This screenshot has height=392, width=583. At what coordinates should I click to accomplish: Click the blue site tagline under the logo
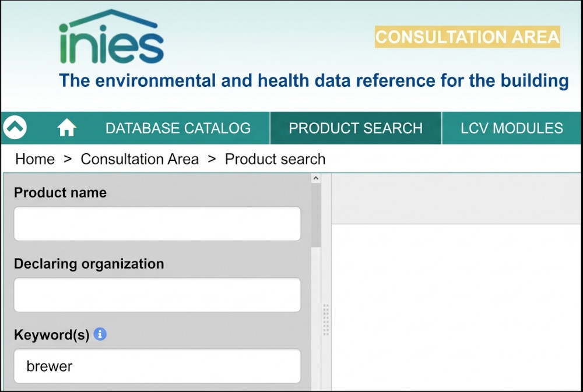tap(314, 80)
